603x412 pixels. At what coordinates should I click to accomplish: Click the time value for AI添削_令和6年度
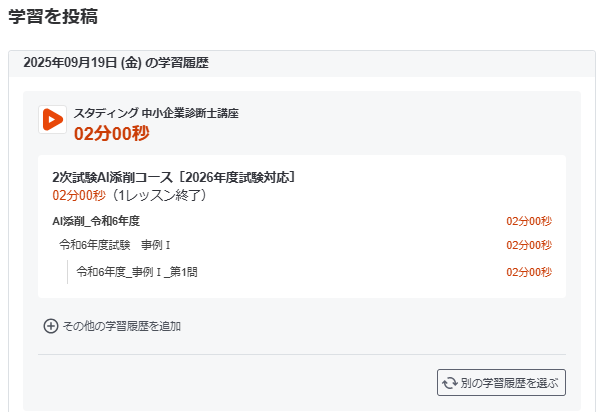[x=529, y=221]
